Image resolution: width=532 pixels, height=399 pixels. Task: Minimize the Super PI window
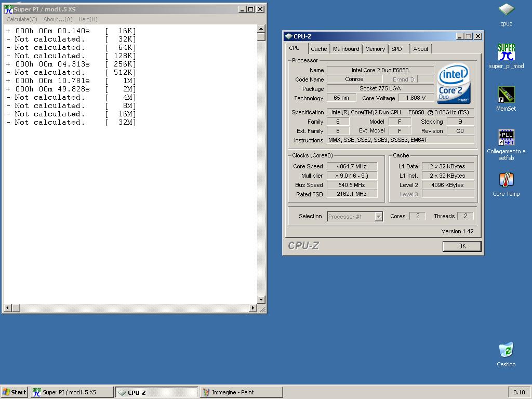pyautogui.click(x=242, y=9)
